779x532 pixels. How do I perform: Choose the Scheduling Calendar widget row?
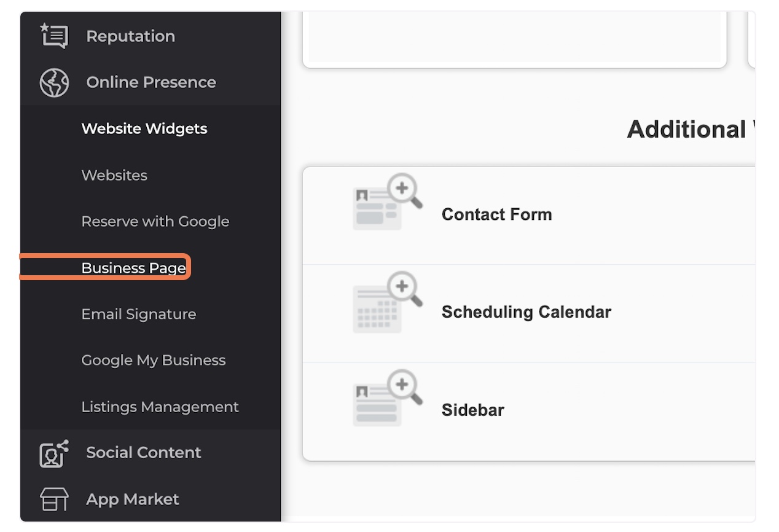(529, 313)
